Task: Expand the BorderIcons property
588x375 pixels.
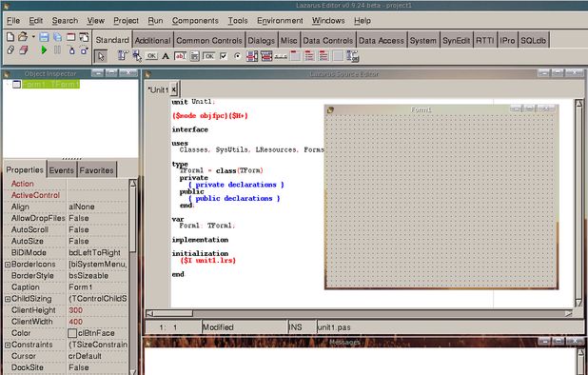Action: pos(7,265)
